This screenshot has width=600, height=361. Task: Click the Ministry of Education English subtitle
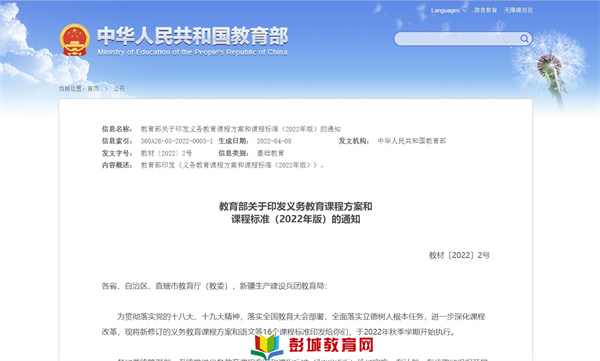click(x=192, y=52)
